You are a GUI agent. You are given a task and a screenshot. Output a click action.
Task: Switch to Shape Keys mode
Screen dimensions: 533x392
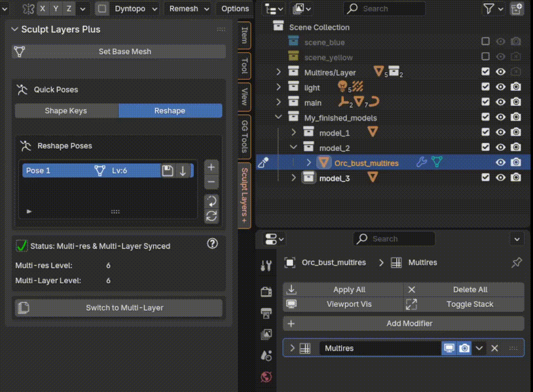(67, 111)
